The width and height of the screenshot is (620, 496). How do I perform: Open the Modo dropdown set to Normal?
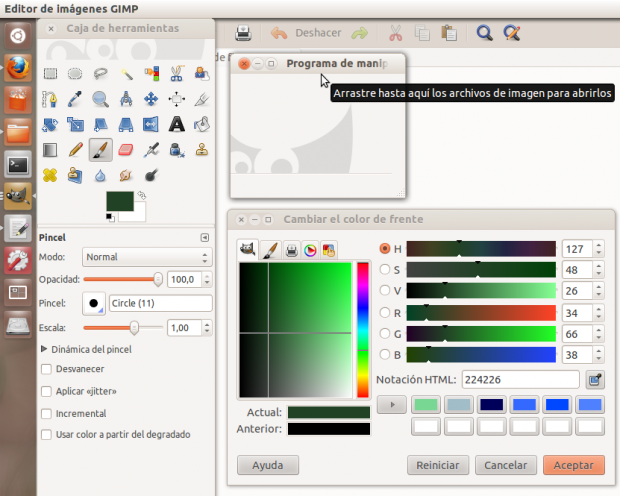(x=146, y=257)
